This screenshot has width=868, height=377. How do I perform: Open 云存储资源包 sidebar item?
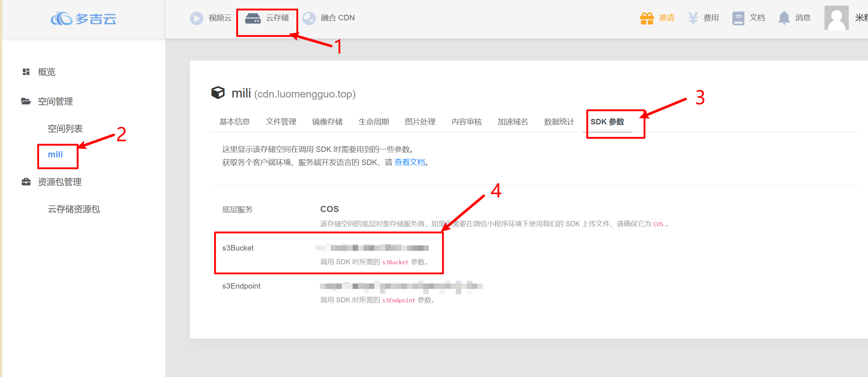click(x=74, y=209)
